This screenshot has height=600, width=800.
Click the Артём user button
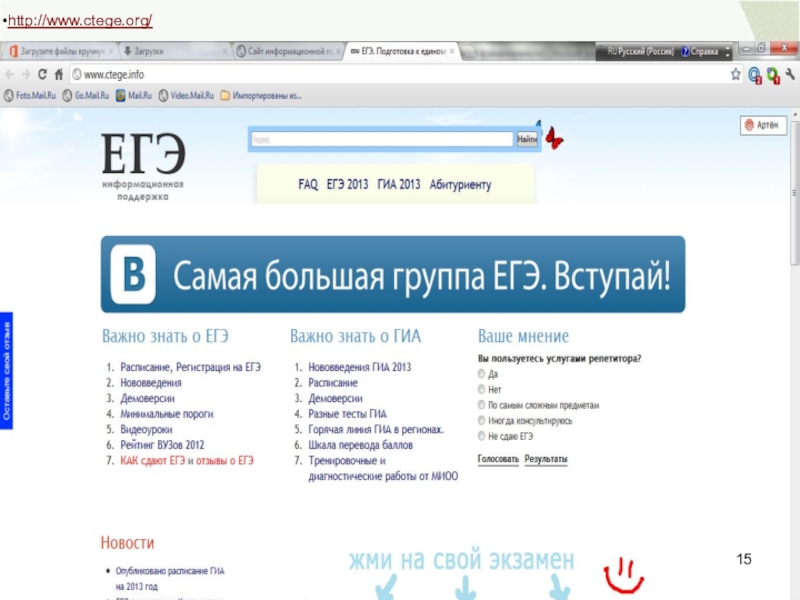pos(763,126)
